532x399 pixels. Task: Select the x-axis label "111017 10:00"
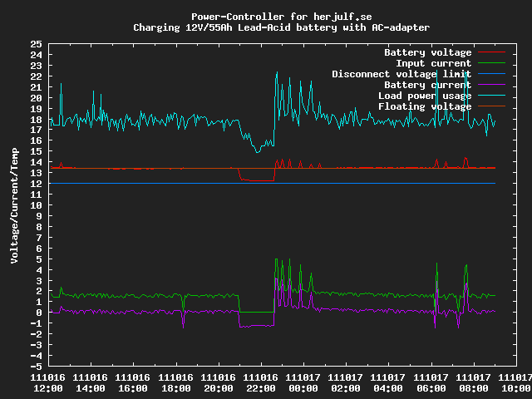pos(514,382)
